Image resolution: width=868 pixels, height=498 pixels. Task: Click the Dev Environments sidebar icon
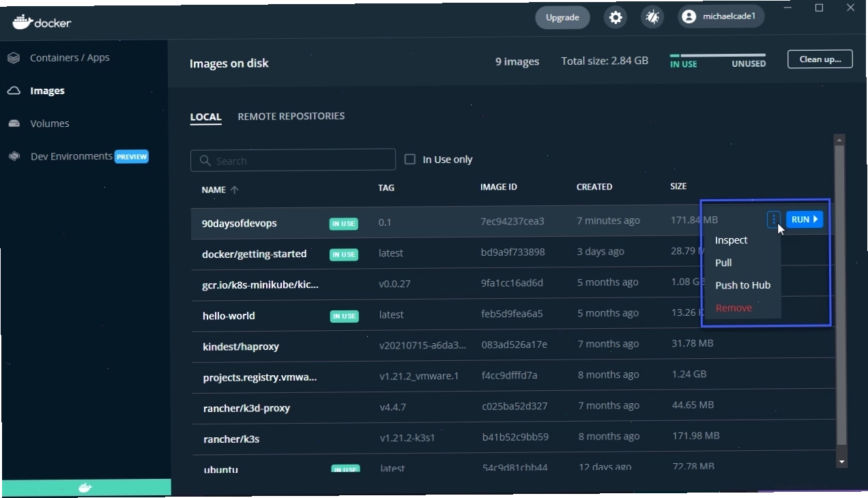click(x=14, y=156)
